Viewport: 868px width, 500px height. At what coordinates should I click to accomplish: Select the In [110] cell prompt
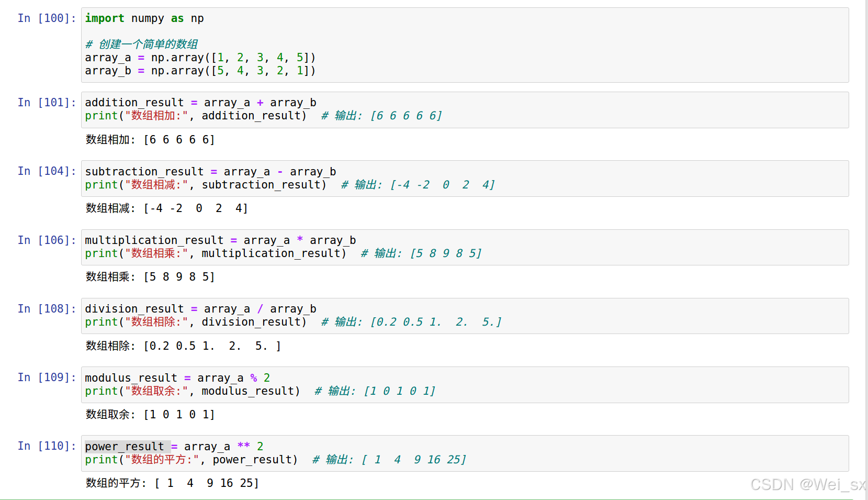tap(47, 446)
